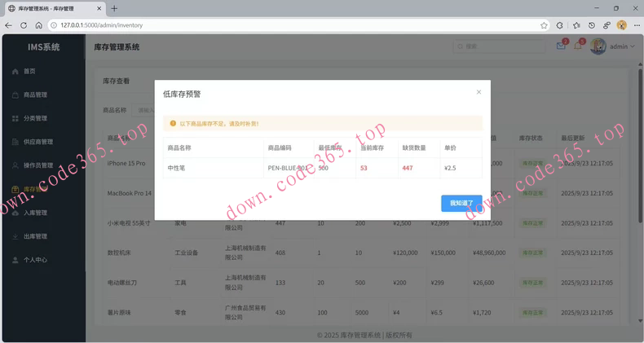644x343 pixels.
Task: Click the page vertical scrollbar
Action: point(640,147)
